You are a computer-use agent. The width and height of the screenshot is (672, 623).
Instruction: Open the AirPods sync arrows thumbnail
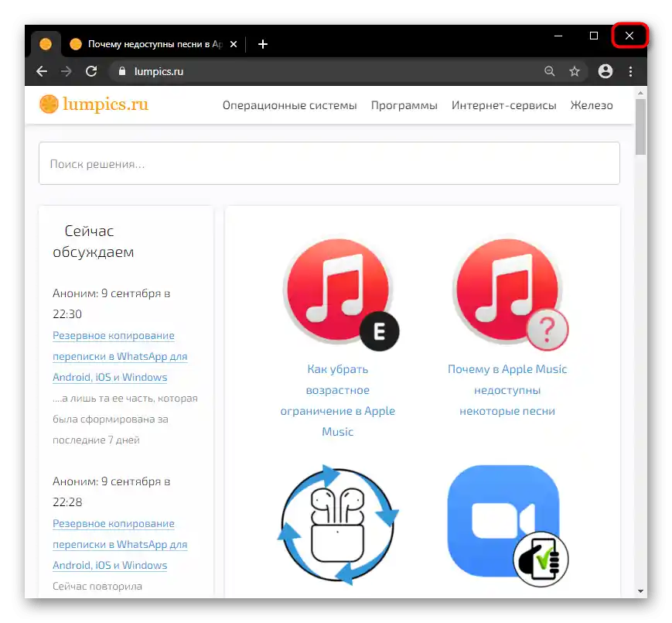(x=338, y=525)
